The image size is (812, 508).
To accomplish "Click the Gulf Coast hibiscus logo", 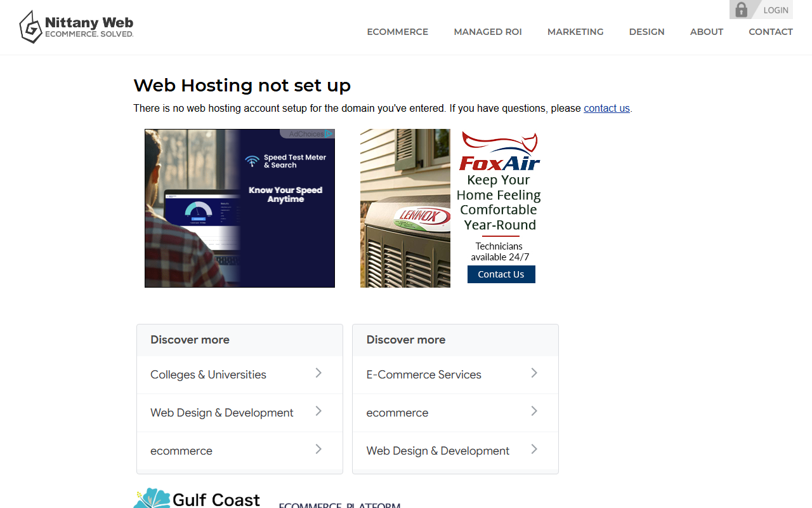I will (x=197, y=498).
